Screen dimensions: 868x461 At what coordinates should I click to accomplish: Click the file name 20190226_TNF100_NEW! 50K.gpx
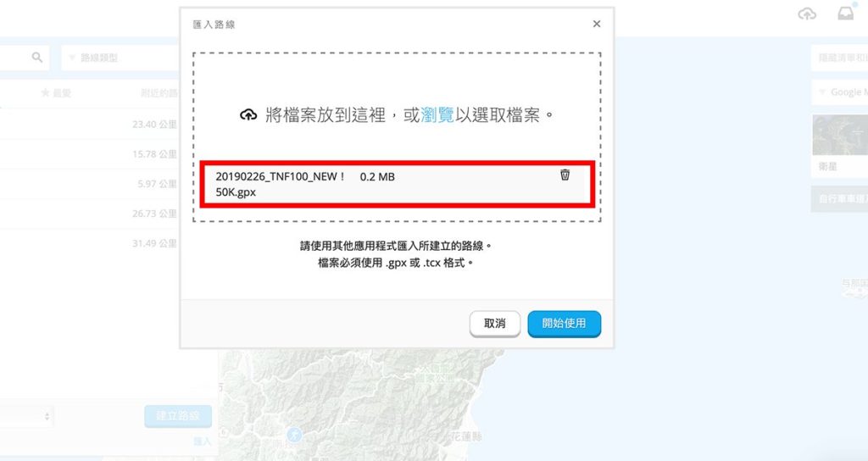(x=281, y=184)
